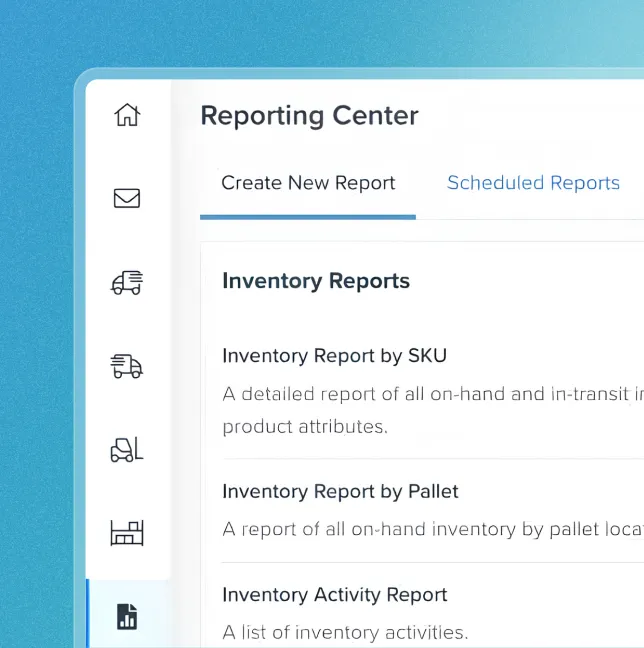
Task: Click the Inventory Reports section heading
Action: click(316, 281)
